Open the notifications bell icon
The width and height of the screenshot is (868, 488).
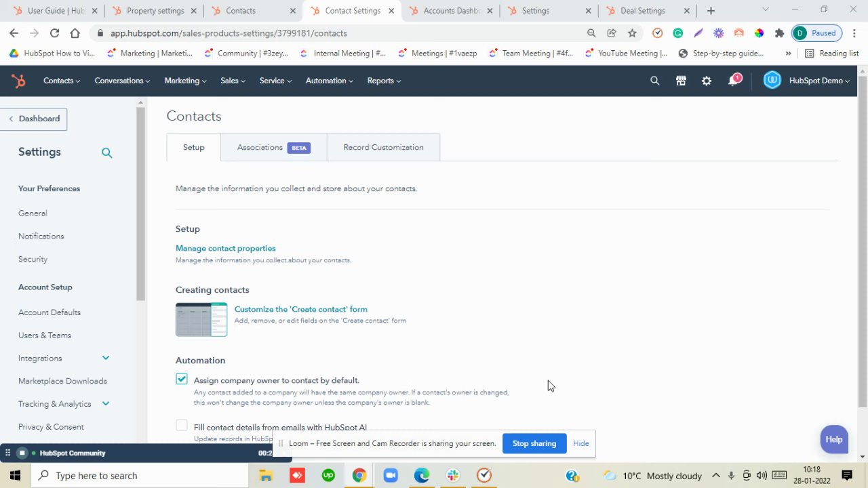[x=733, y=81]
